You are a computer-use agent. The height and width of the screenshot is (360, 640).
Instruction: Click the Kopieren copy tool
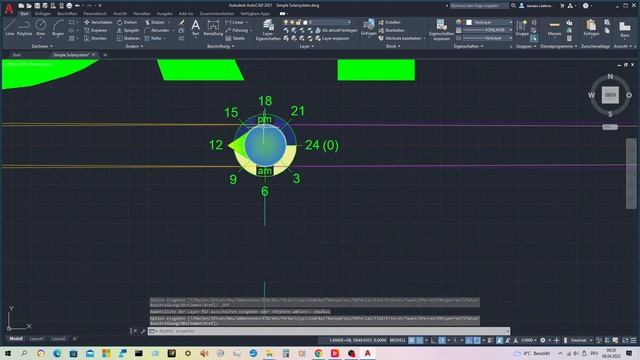(96, 30)
